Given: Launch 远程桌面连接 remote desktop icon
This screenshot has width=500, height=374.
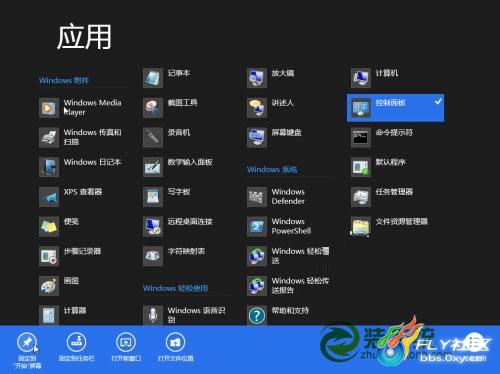Looking at the screenshot, I should tap(153, 226).
